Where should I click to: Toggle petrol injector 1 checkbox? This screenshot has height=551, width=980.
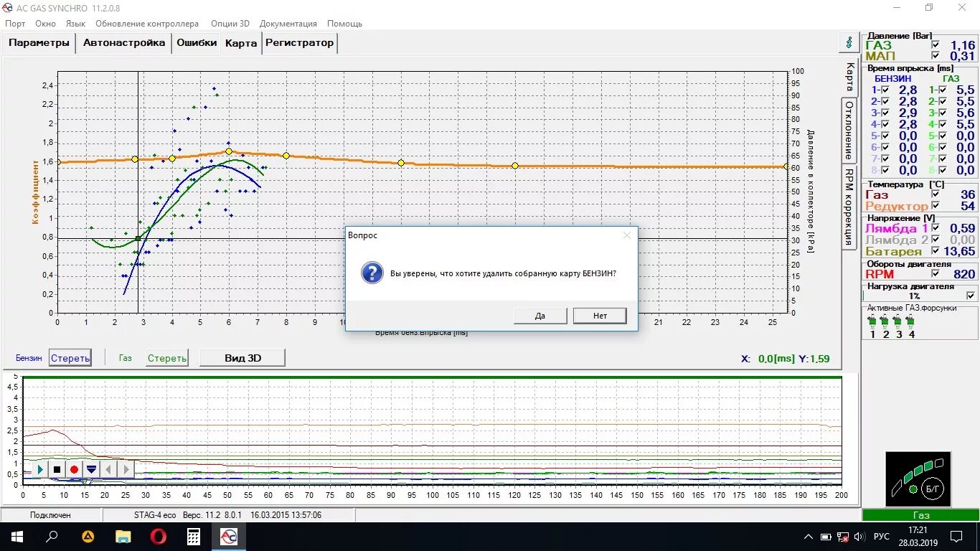[885, 90]
